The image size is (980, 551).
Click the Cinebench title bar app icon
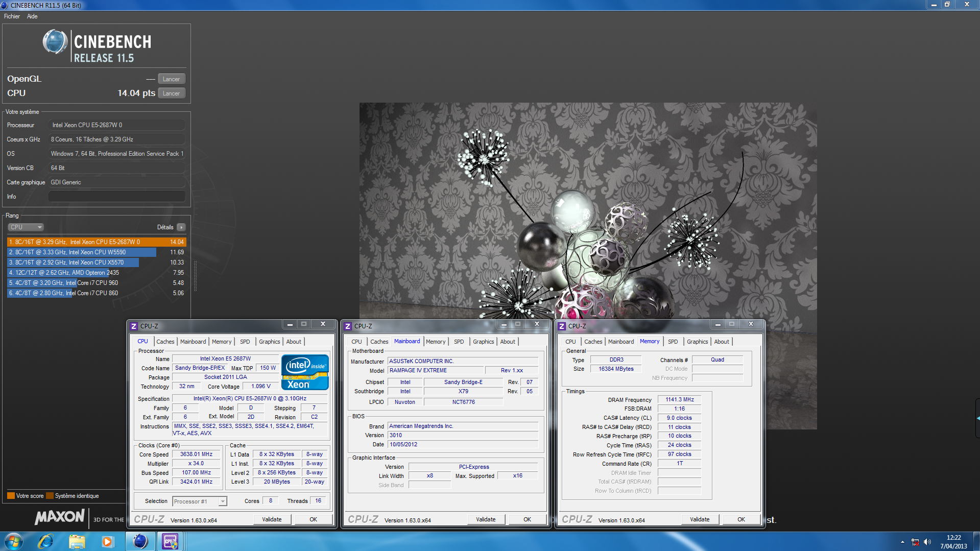click(5, 5)
